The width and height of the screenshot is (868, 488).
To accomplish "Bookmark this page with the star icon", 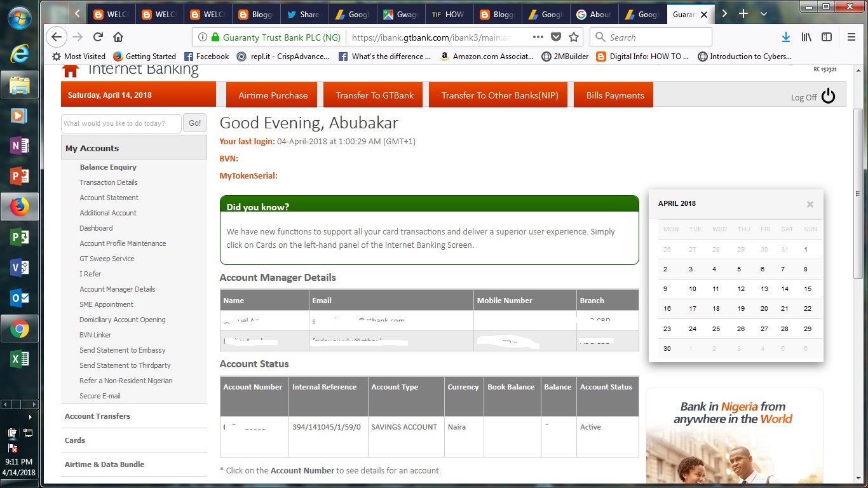I will pyautogui.click(x=574, y=37).
